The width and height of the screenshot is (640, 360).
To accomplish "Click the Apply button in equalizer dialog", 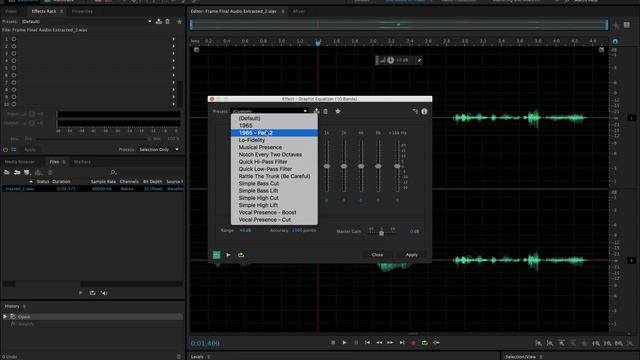I will pos(411,255).
